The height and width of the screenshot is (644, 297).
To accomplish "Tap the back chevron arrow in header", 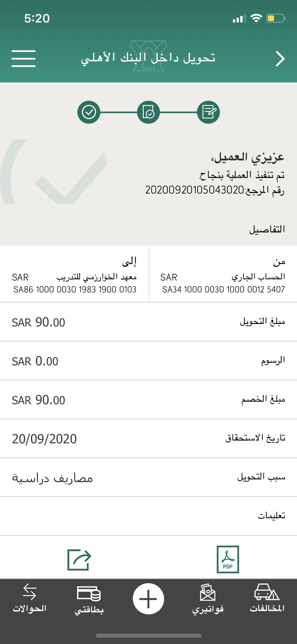I will (x=280, y=59).
